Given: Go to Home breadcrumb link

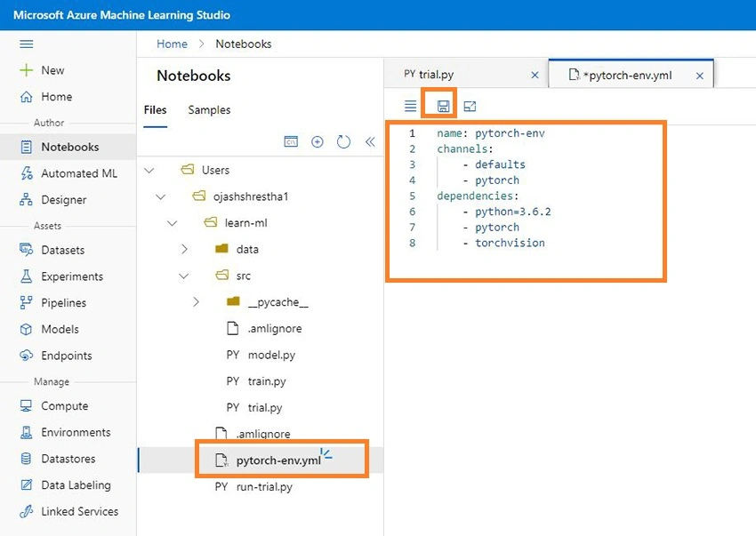Looking at the screenshot, I should coord(172,44).
